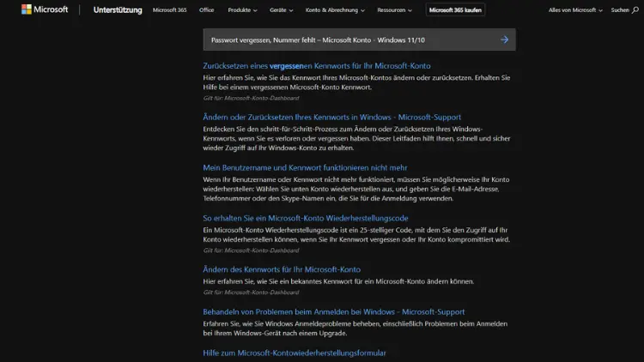The width and height of the screenshot is (644, 362).
Task: Click description starting 'Entdecken Sie den schritt-für-Schritt'
Action: pyautogui.click(x=356, y=138)
